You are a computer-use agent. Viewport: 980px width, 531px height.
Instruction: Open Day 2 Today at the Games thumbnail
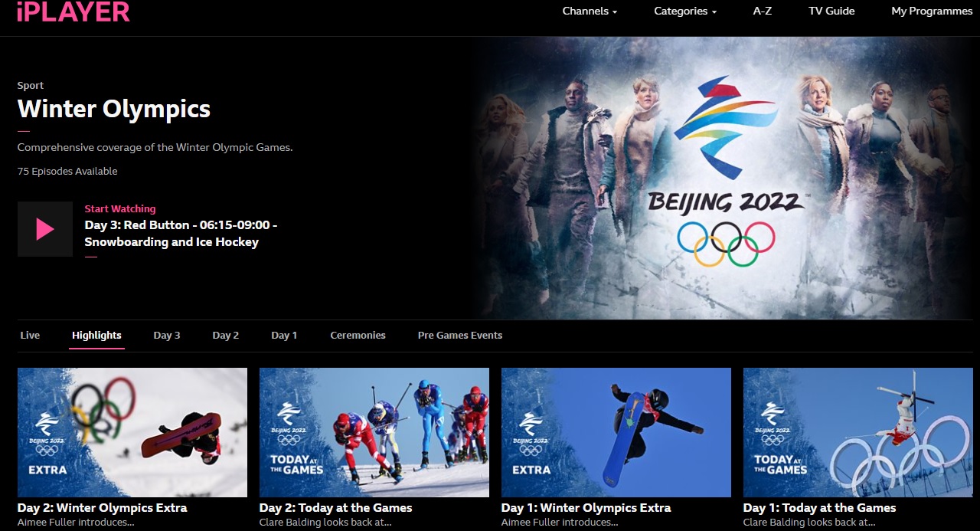tap(374, 432)
